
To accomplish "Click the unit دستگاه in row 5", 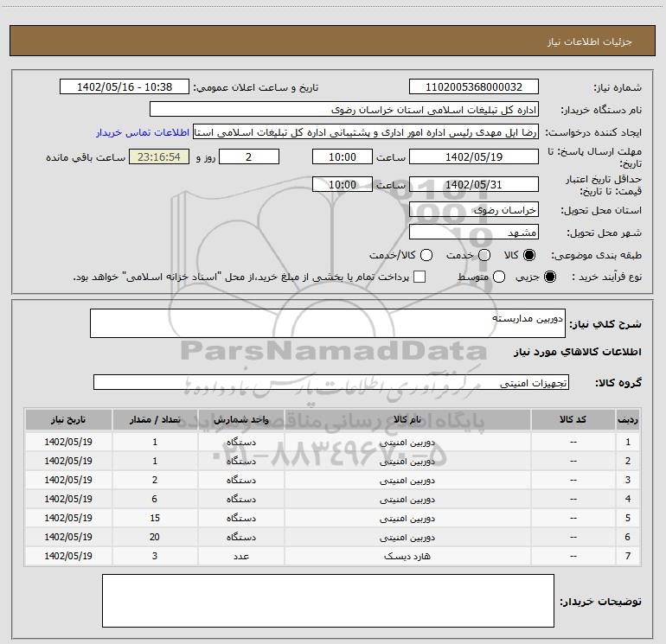I will 240,518.
